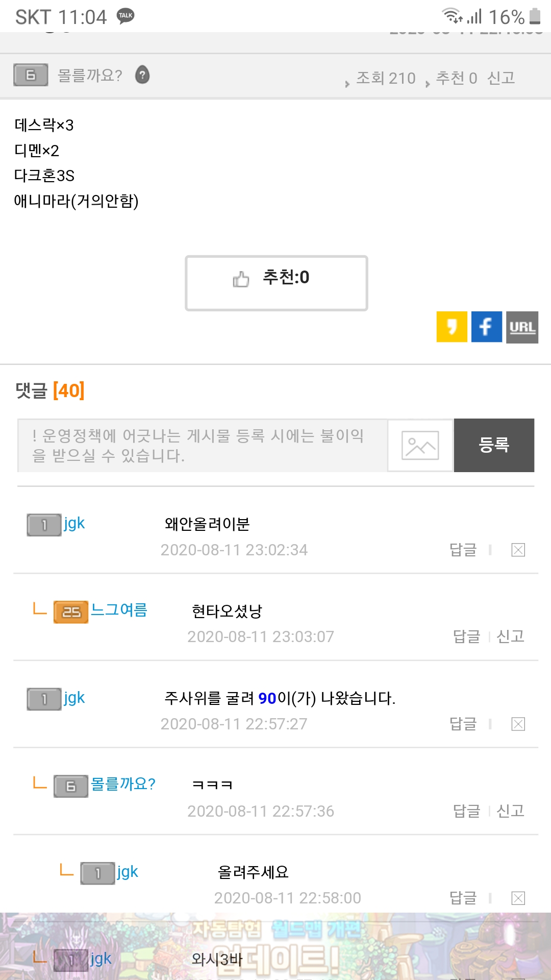Report the post via top 신고 link
This screenshot has width=551, height=980.
[501, 78]
